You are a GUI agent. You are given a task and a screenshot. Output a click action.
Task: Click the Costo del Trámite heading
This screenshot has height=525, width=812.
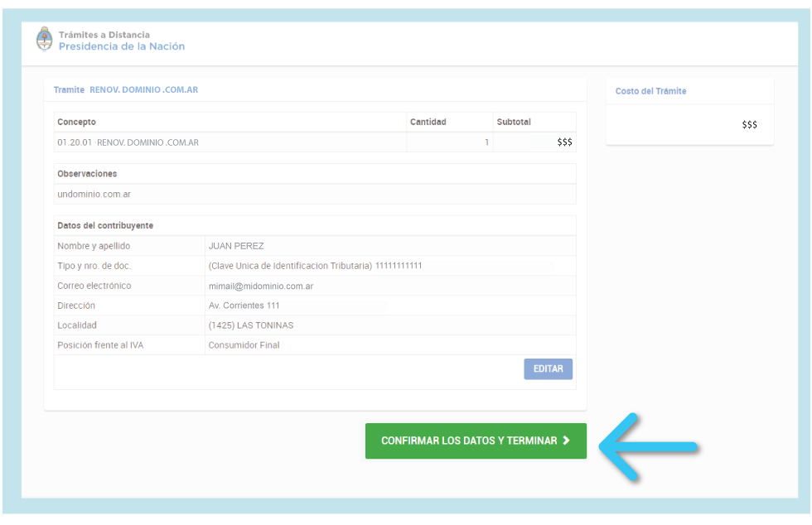point(650,91)
